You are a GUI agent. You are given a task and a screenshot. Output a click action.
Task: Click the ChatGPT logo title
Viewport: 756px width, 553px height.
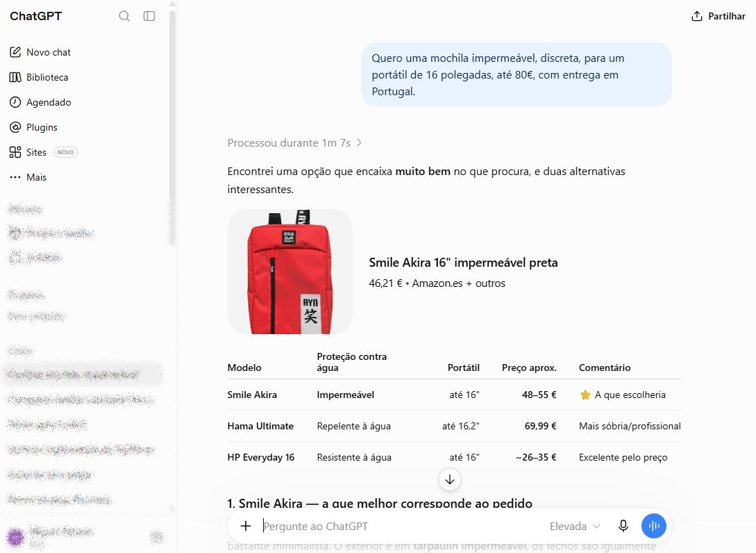[35, 16]
